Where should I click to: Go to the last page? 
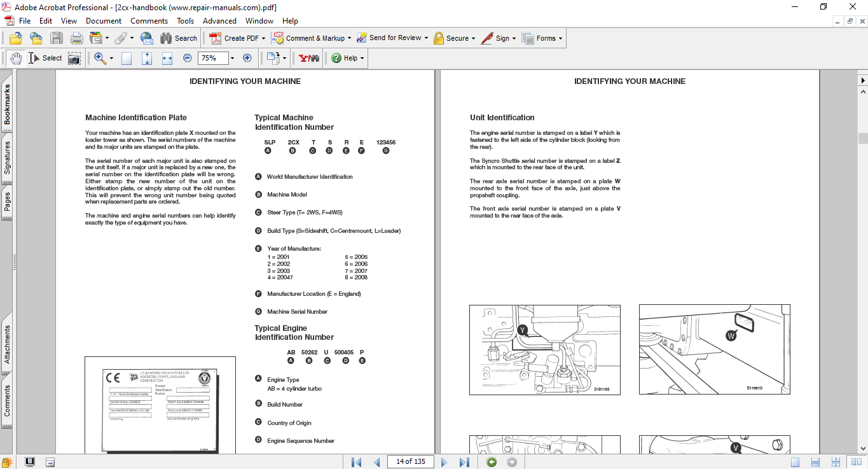[x=464, y=462]
